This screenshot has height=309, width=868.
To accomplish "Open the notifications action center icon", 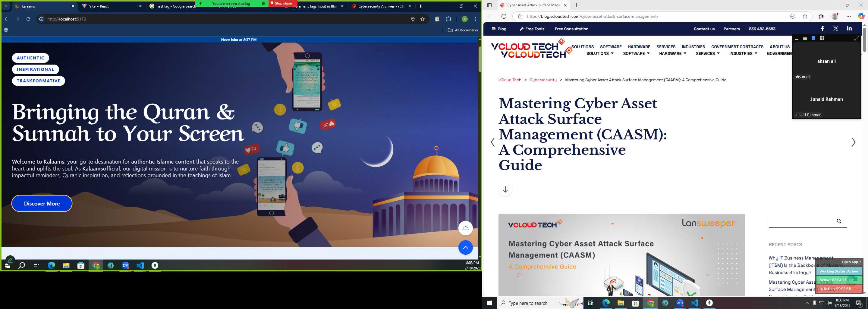I will click(859, 303).
